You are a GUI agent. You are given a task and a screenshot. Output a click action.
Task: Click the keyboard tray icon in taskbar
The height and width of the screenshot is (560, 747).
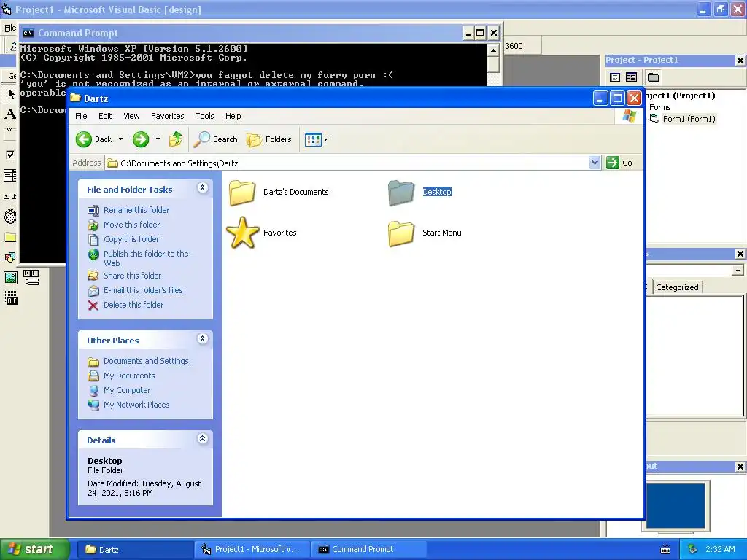click(665, 550)
